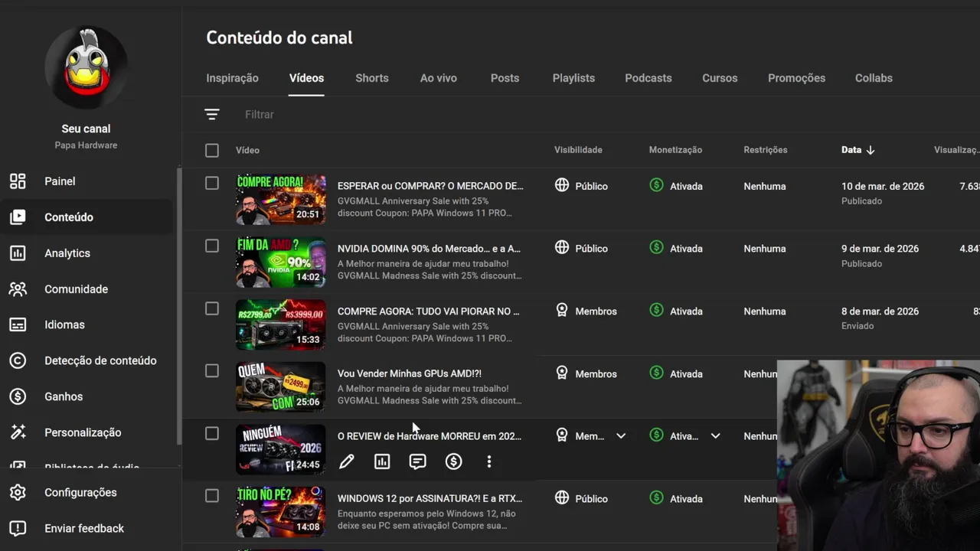Open Analytics chart icon in sidebar
980x551 pixels.
18,253
